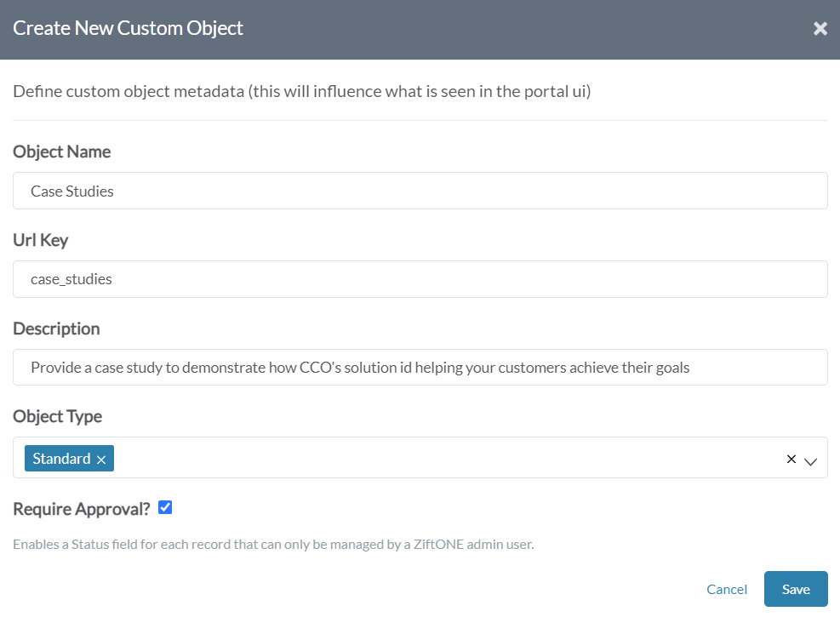Uncheck the Require Approval checkbox
Image resolution: width=840 pixels, height=617 pixels.
click(x=163, y=507)
